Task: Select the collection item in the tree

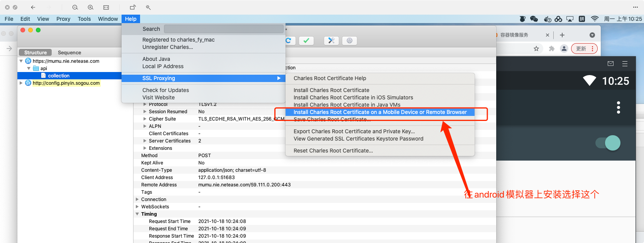Action: pyautogui.click(x=59, y=75)
